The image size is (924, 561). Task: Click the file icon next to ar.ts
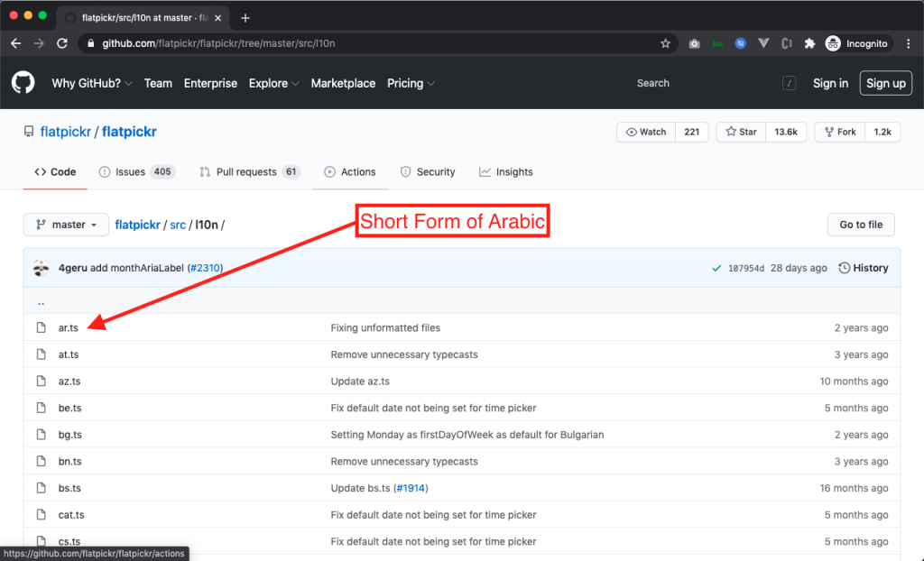[41, 327]
